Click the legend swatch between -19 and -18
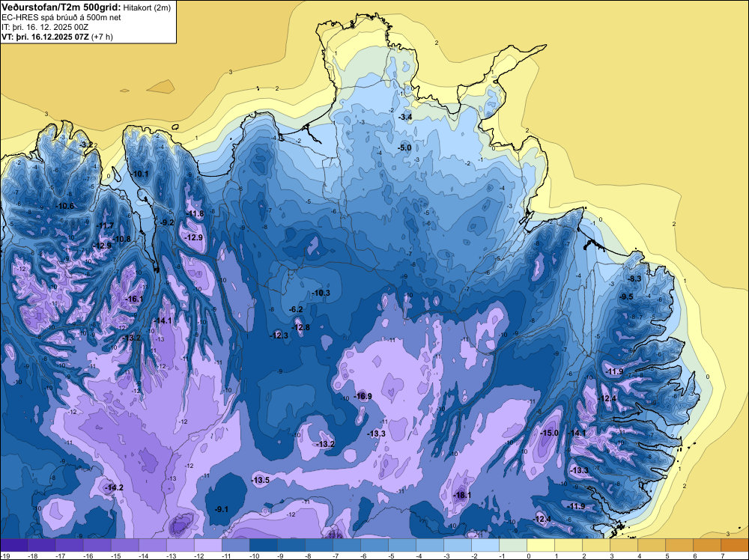 [13, 545]
